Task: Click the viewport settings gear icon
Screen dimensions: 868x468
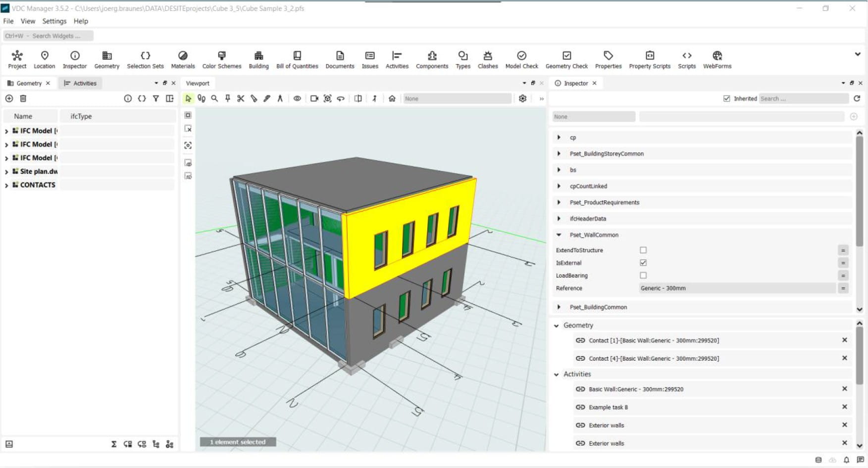Action: pos(522,98)
